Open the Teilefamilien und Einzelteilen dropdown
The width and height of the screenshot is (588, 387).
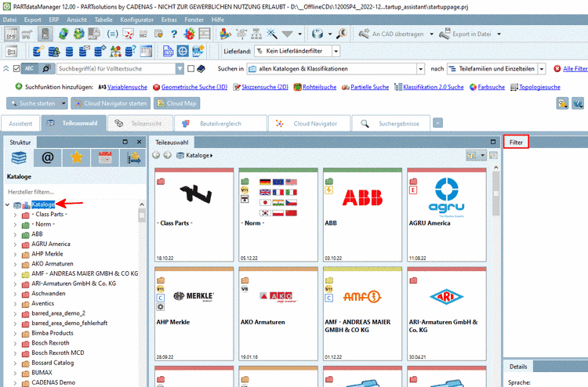point(542,69)
